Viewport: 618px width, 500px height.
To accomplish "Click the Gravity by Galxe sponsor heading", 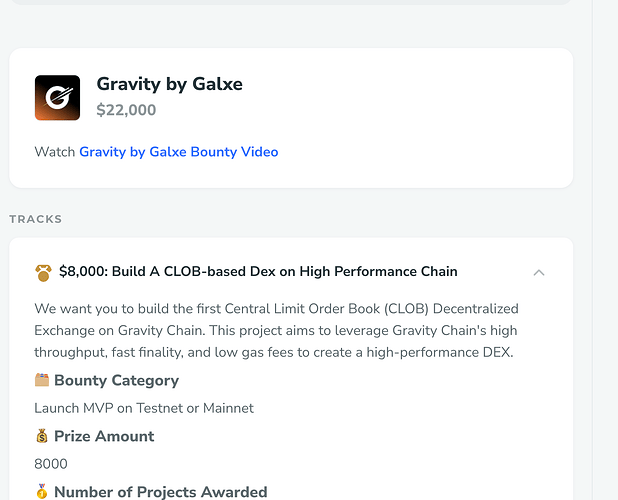I will [x=169, y=84].
